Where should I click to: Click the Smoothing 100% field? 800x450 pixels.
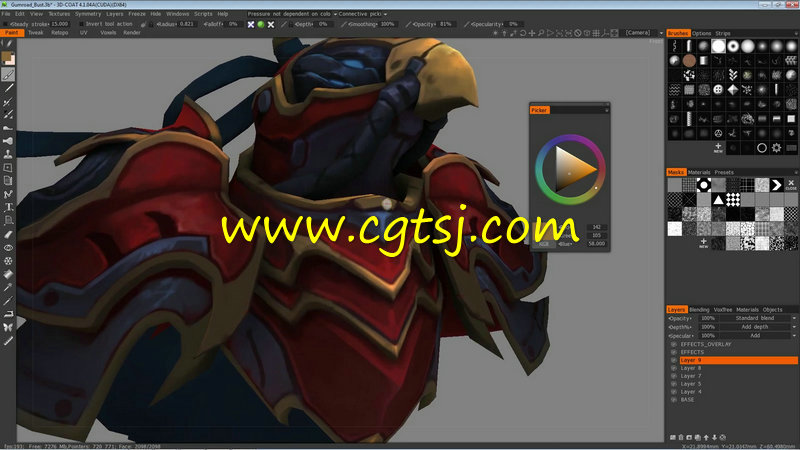pyautogui.click(x=387, y=24)
